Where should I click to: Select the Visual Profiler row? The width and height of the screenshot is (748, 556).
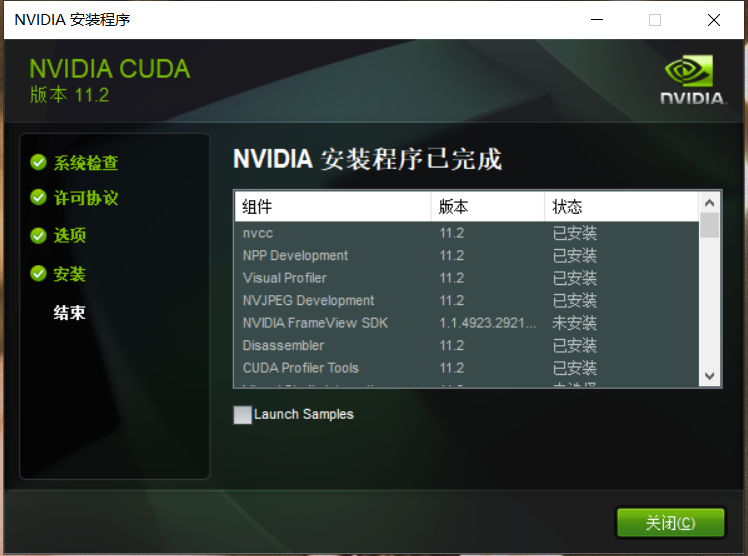[x=467, y=278]
